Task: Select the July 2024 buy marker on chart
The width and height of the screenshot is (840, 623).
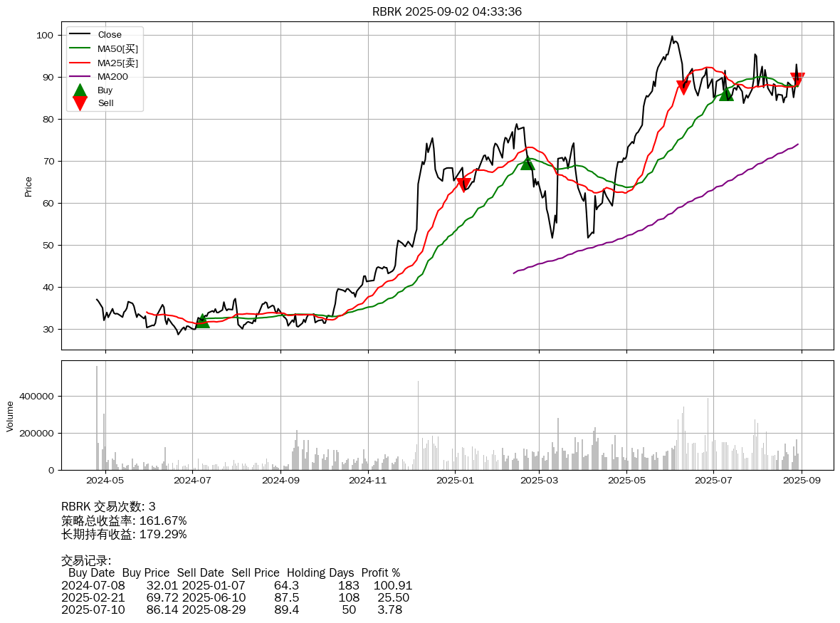Action: point(202,321)
